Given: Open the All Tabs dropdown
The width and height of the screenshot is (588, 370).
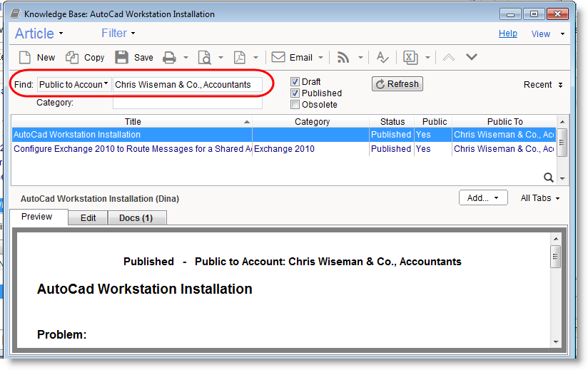Looking at the screenshot, I should (539, 198).
